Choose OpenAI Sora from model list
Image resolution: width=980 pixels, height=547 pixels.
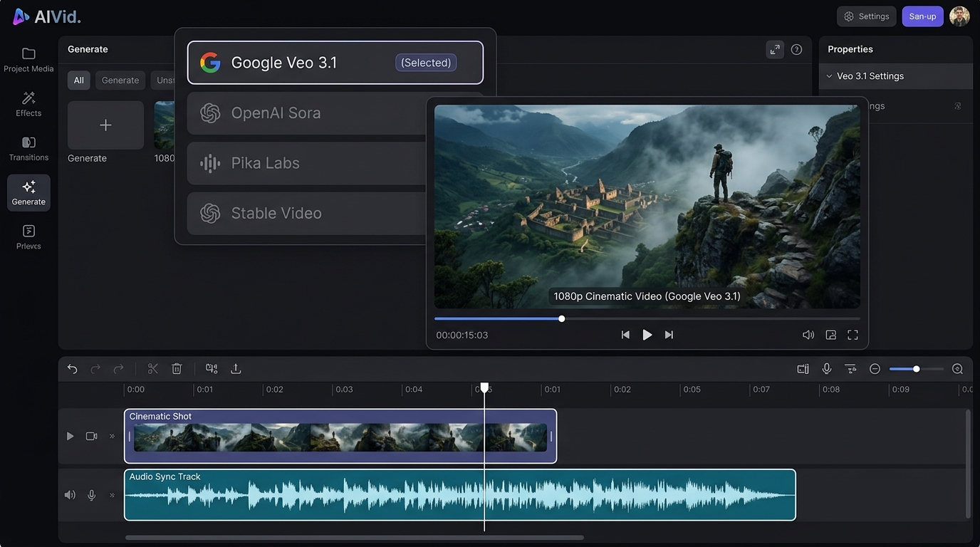306,113
